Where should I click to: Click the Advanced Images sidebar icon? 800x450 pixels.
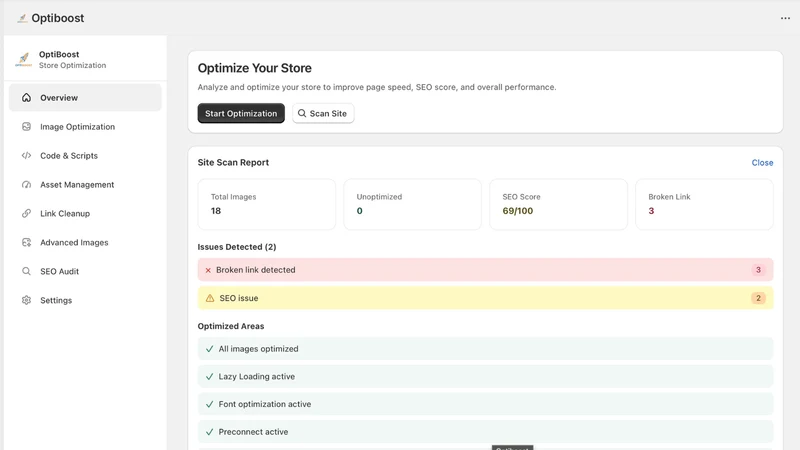pyautogui.click(x=27, y=242)
